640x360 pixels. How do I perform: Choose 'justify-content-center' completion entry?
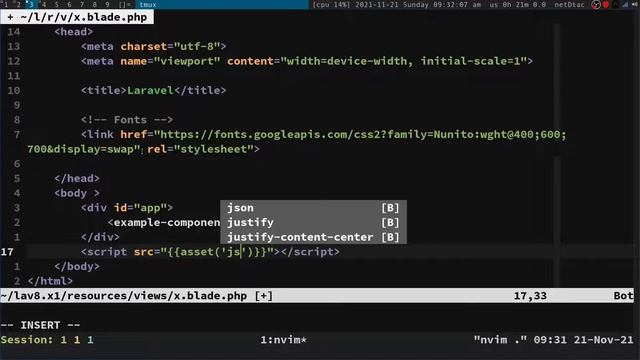[313, 237]
